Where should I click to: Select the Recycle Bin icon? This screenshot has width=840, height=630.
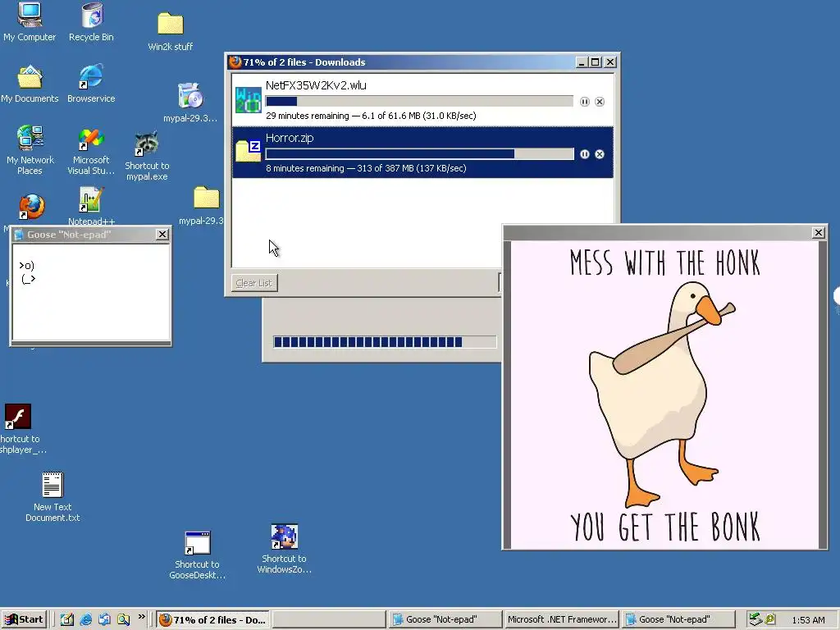[92, 21]
